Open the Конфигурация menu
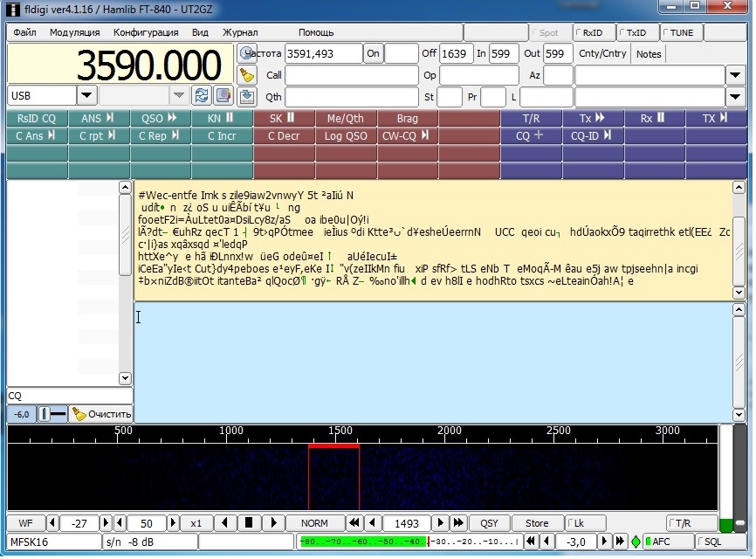The image size is (756, 559). click(146, 32)
